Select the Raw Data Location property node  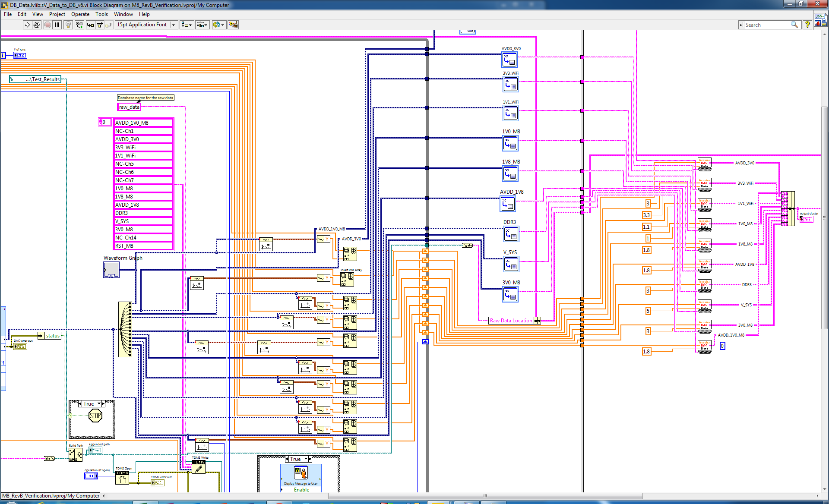(x=515, y=321)
